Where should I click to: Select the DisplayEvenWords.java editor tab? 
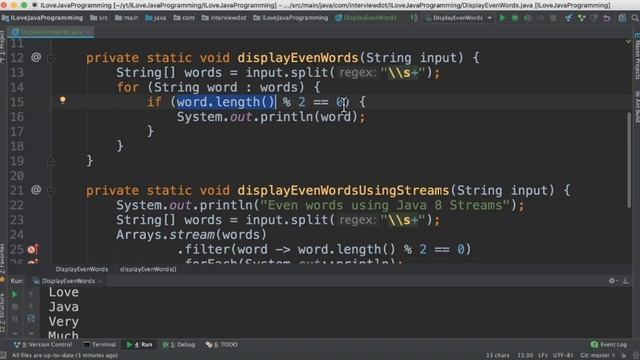click(51, 32)
